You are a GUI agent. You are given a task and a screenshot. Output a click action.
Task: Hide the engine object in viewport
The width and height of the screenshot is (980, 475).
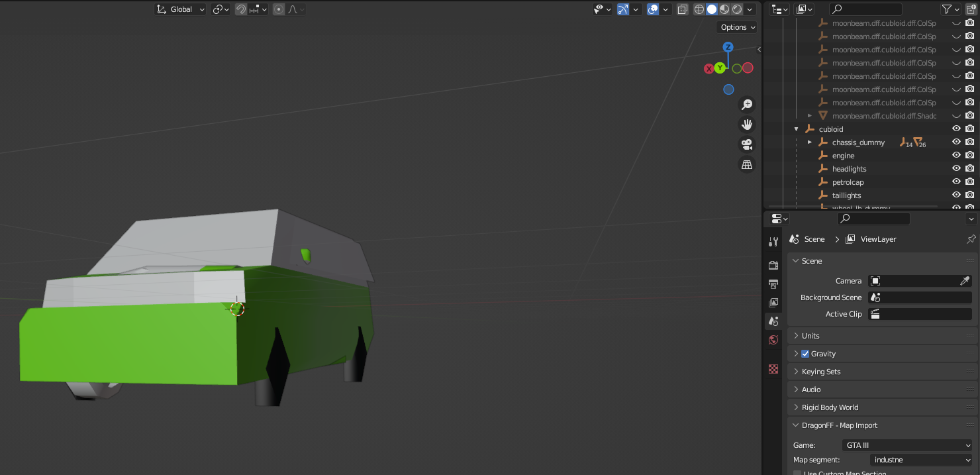956,156
